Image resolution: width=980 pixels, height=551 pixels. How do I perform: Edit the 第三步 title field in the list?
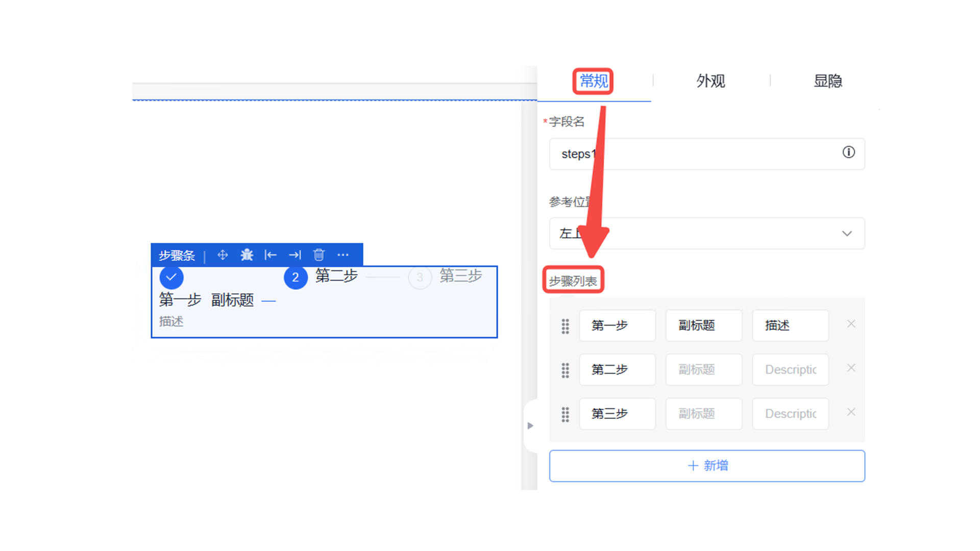pyautogui.click(x=617, y=414)
